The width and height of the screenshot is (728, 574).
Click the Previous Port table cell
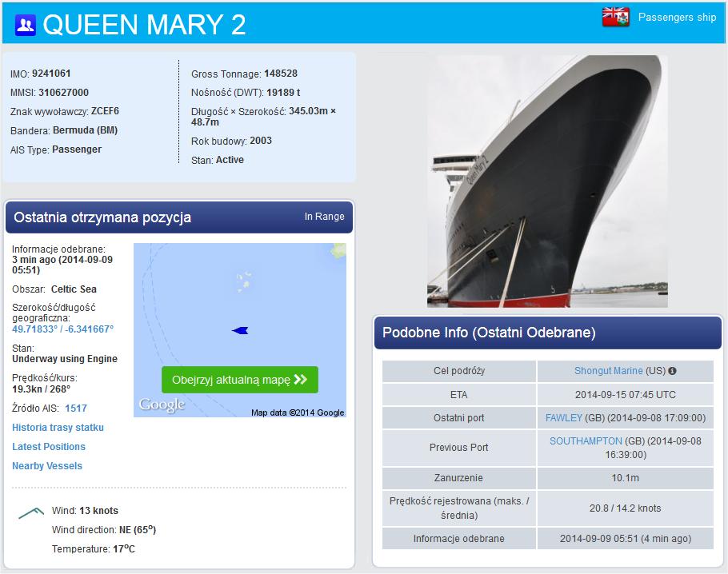459,448
